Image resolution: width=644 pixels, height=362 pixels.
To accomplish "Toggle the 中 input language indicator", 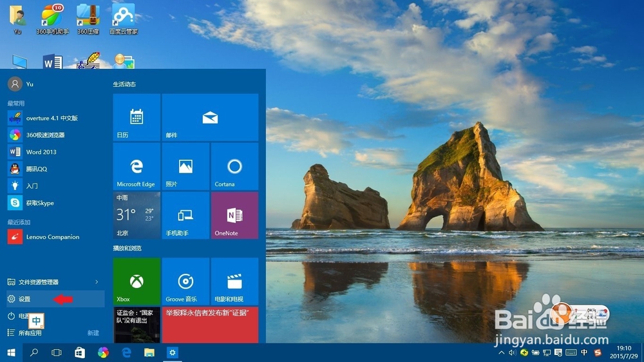I will [584, 352].
